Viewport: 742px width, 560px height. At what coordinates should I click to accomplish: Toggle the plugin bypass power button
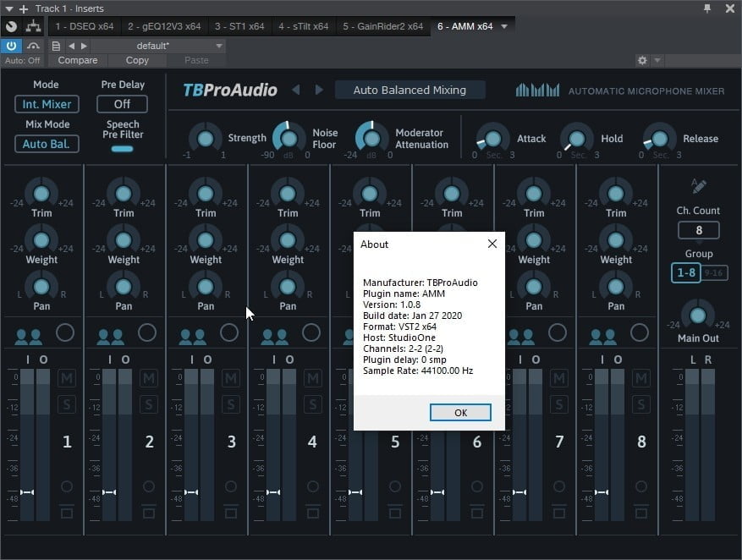click(12, 46)
